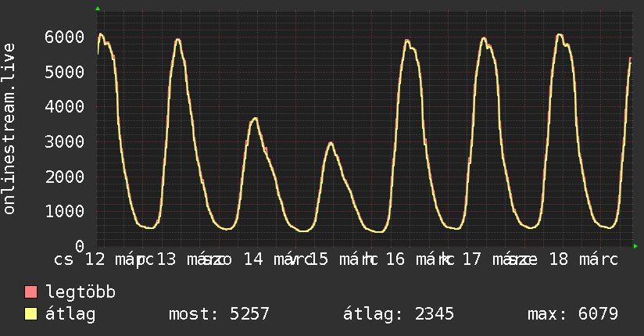Click the 'most: 5257' value
The height and width of the screenshot is (336, 644).
click(219, 314)
